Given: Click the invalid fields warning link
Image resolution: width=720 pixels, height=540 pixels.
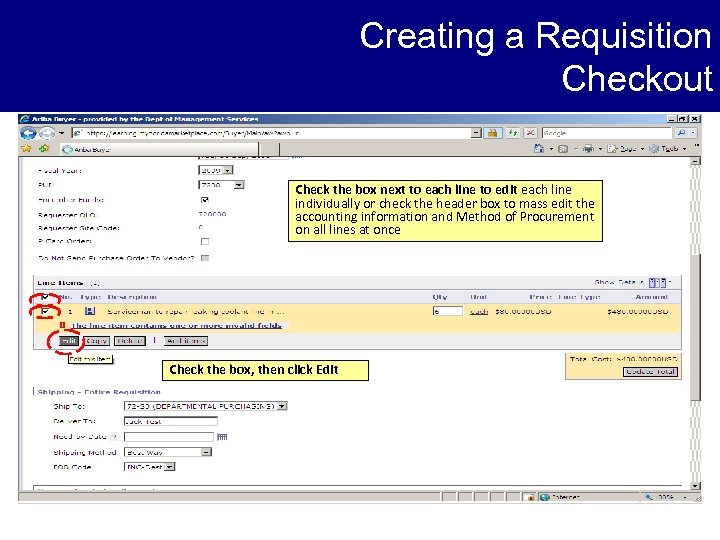Looking at the screenshot, I should (x=177, y=326).
